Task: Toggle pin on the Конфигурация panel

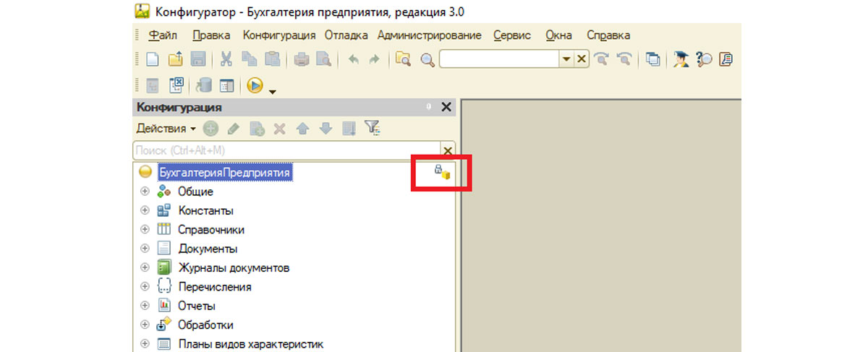Action: (x=428, y=107)
